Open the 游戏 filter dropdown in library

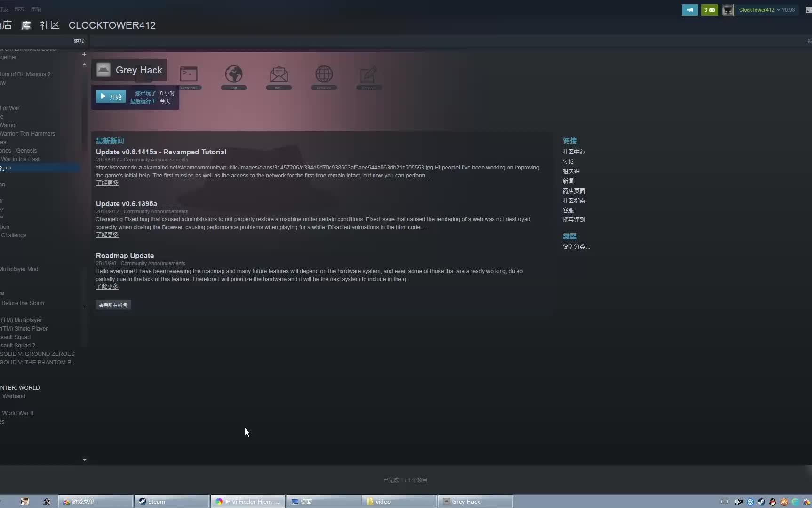pyautogui.click(x=79, y=41)
